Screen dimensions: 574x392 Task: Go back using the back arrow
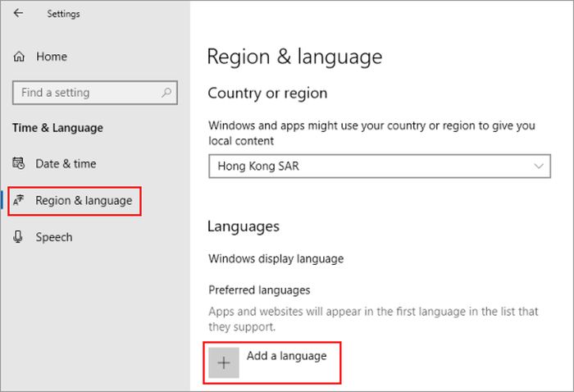click(x=19, y=14)
